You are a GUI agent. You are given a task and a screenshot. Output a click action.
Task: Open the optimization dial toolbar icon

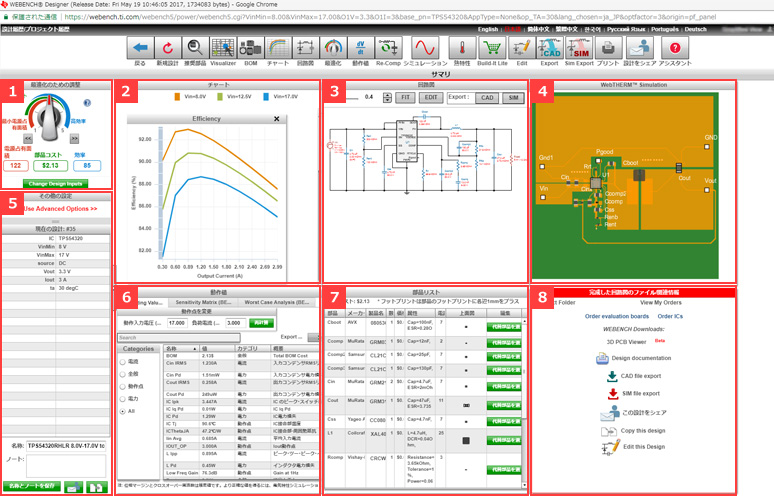point(333,48)
